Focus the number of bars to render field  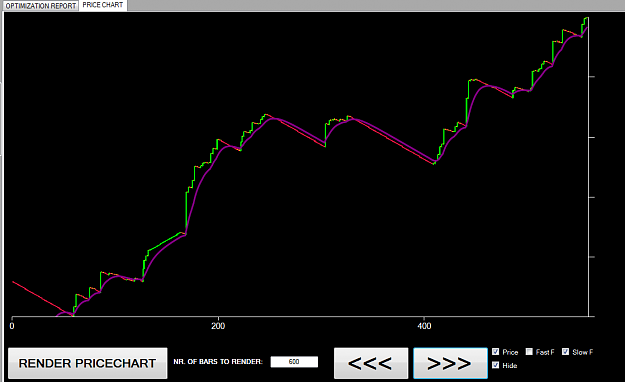click(294, 362)
